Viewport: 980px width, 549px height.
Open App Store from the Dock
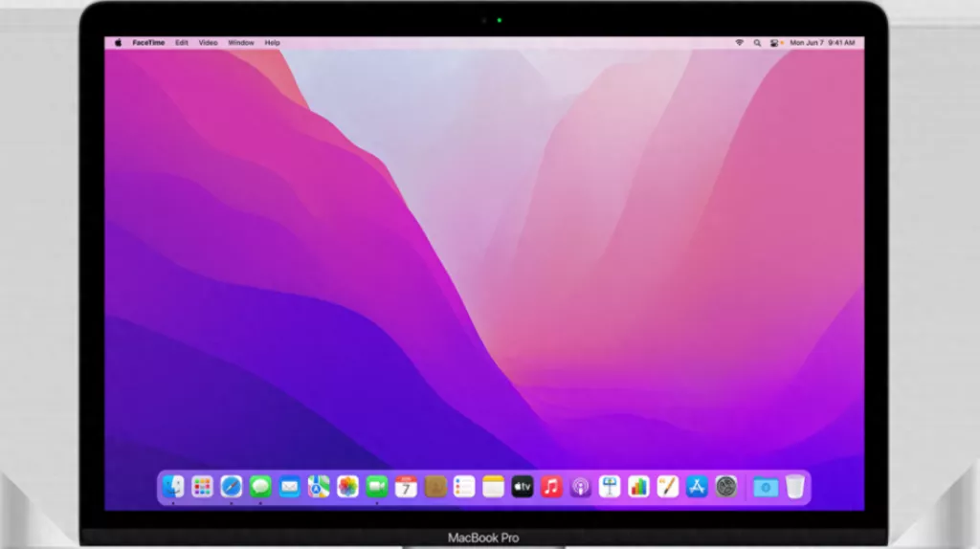coord(697,487)
